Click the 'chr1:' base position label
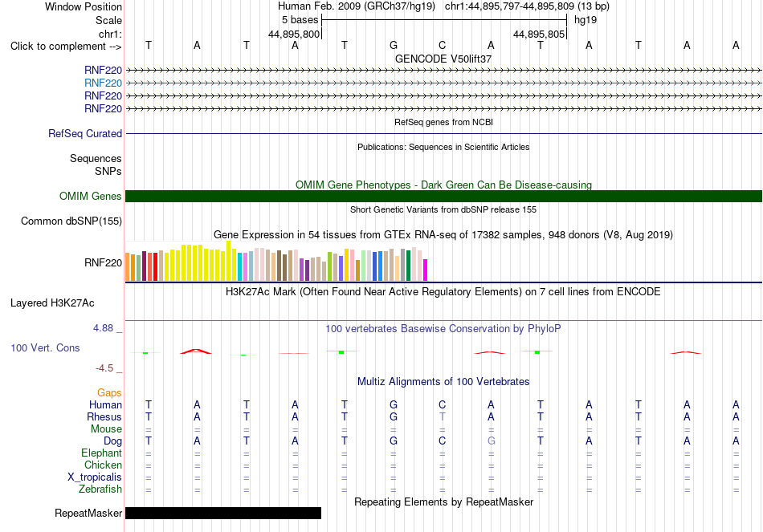763x532 pixels. pyautogui.click(x=110, y=34)
